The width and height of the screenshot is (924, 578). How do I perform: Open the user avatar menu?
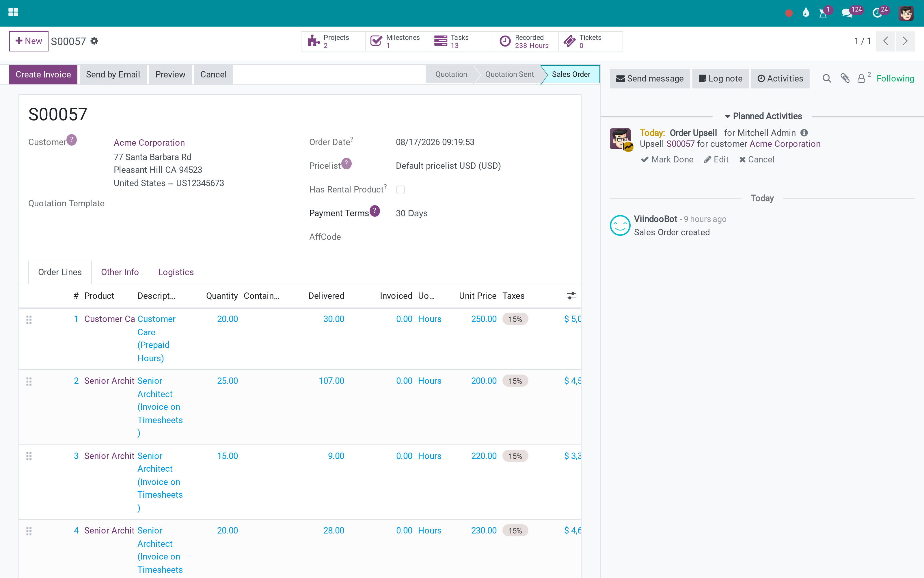[x=906, y=13]
